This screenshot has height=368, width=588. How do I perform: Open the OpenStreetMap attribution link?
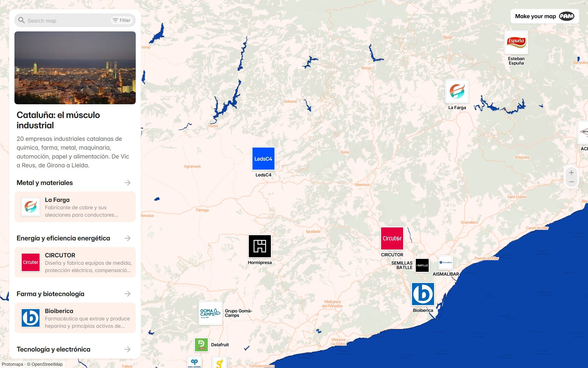point(47,364)
